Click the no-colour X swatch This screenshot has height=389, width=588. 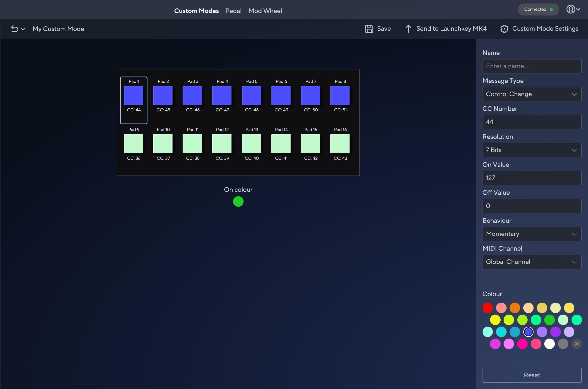(x=577, y=344)
